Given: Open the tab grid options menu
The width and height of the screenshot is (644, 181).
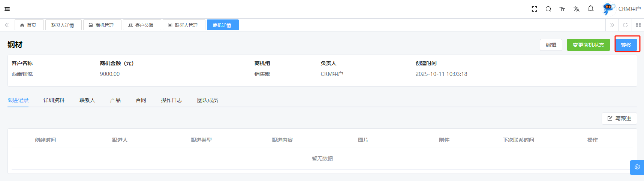Looking at the screenshot, I should click(638, 25).
